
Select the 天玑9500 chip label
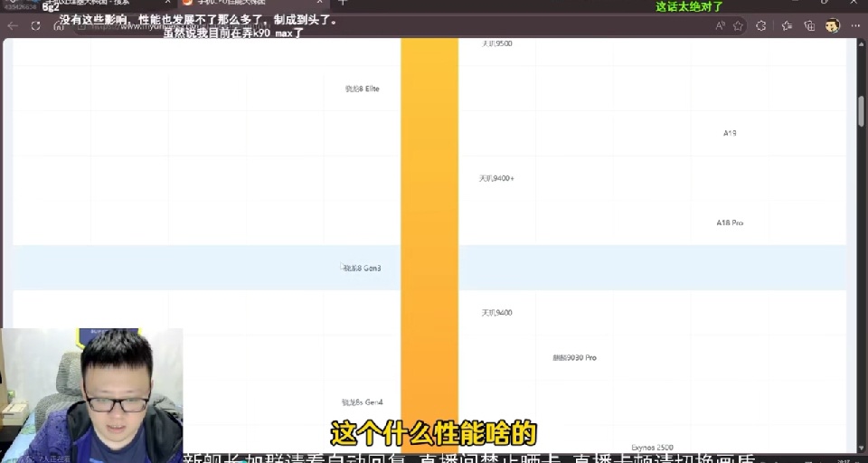[496, 43]
